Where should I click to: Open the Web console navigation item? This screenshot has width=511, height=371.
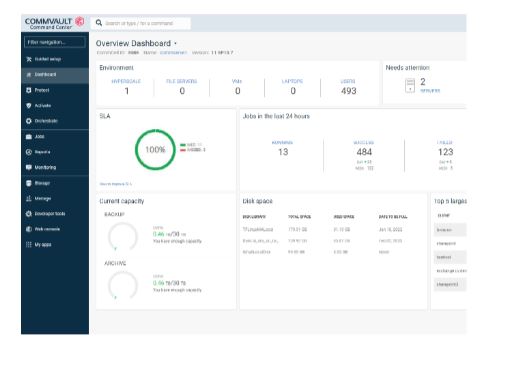click(x=55, y=229)
